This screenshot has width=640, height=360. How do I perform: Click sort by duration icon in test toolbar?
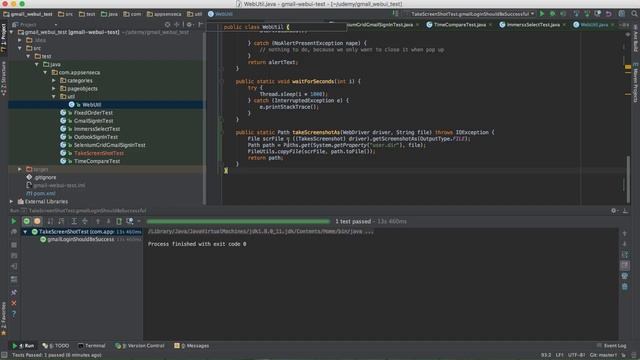tap(61, 221)
